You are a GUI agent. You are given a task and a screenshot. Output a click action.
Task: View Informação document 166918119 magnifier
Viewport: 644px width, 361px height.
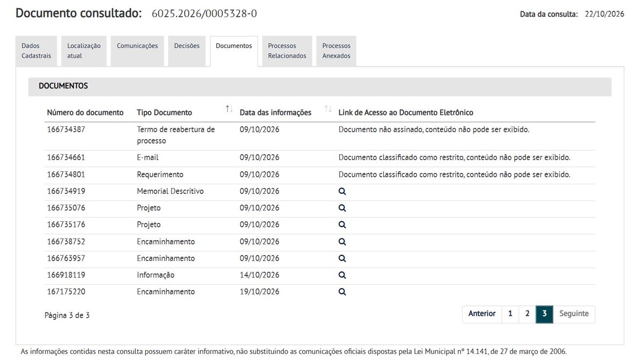point(342,275)
